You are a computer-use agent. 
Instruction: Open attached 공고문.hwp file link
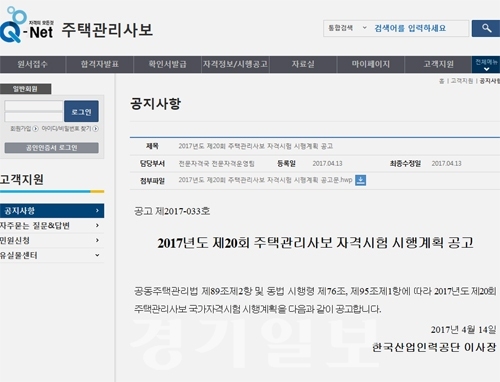point(265,180)
